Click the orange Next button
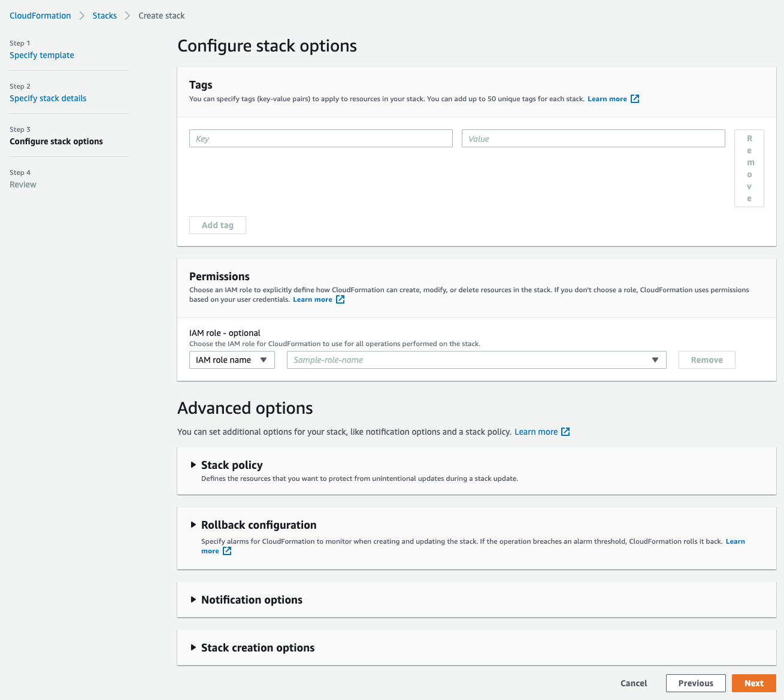The image size is (784, 700). (x=754, y=683)
